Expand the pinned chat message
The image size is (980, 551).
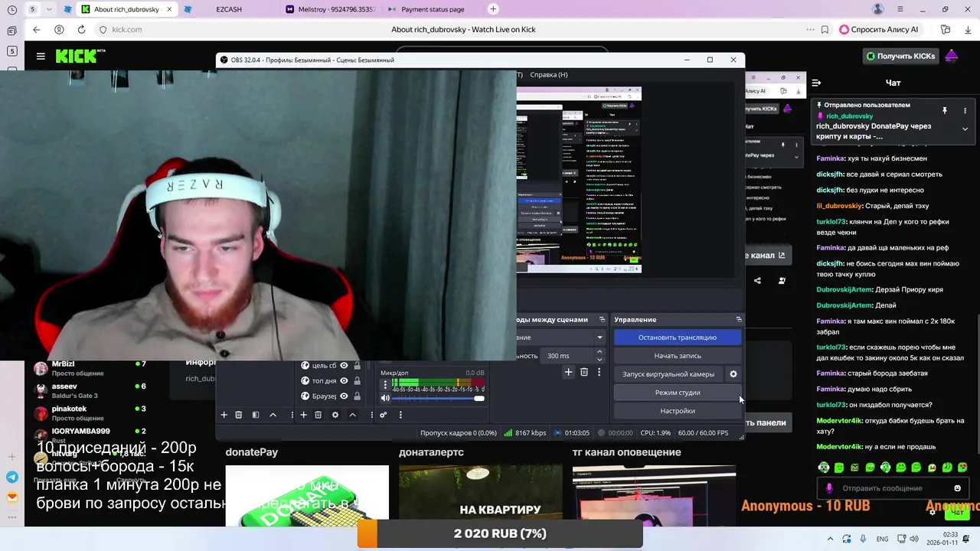pyautogui.click(x=965, y=129)
